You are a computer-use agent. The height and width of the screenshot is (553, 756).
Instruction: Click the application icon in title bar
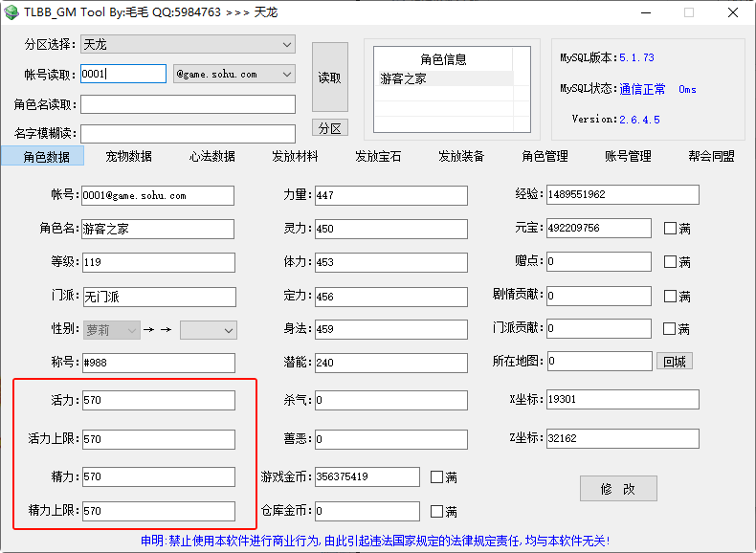[x=11, y=12]
